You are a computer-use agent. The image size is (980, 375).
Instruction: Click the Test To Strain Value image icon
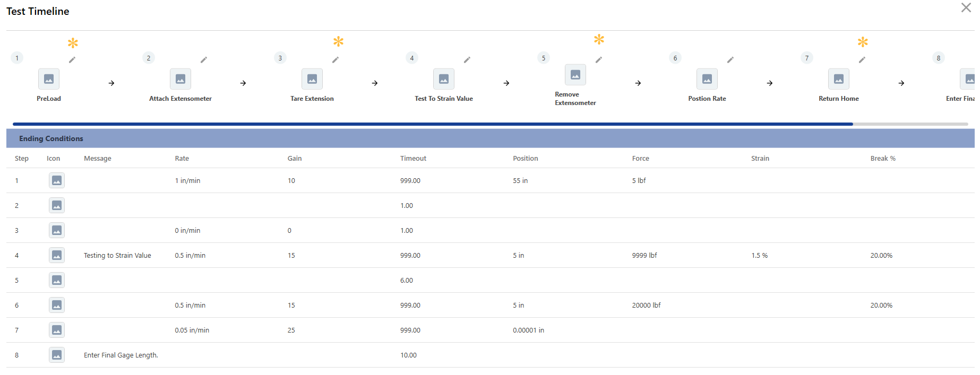pos(444,79)
